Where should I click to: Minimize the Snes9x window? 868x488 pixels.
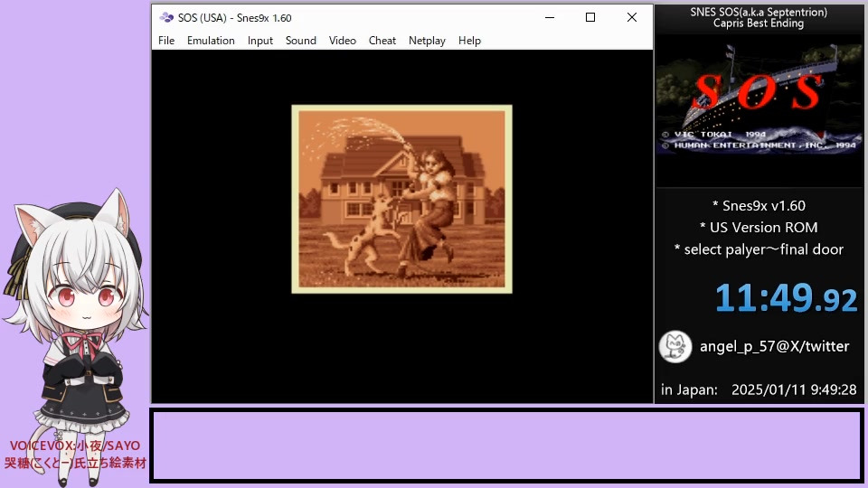click(x=550, y=18)
